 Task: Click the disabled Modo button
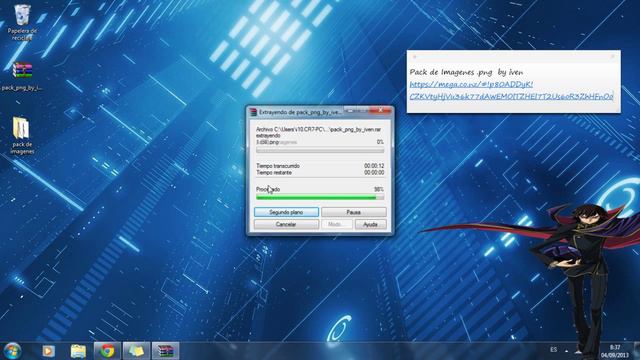click(x=337, y=224)
